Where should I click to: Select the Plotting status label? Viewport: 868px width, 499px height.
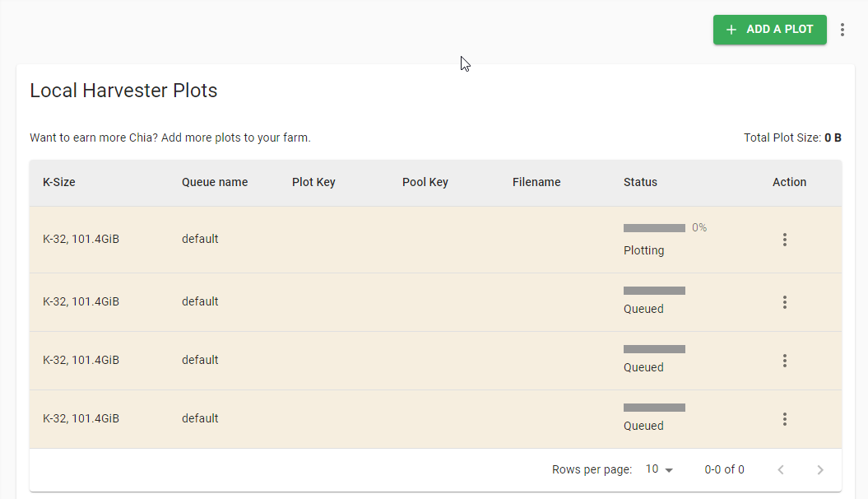643,250
